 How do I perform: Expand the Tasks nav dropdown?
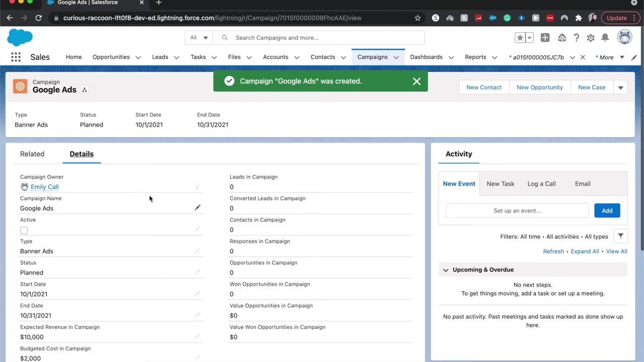(x=214, y=57)
